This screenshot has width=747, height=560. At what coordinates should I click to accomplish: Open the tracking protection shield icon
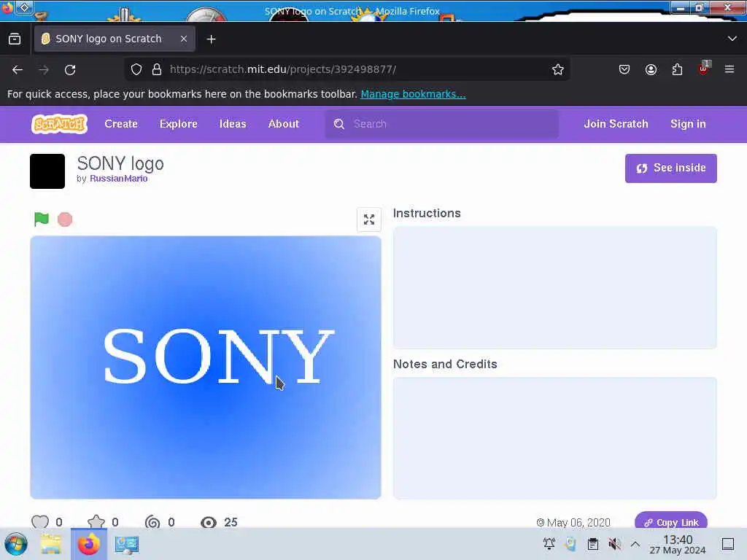tap(136, 69)
